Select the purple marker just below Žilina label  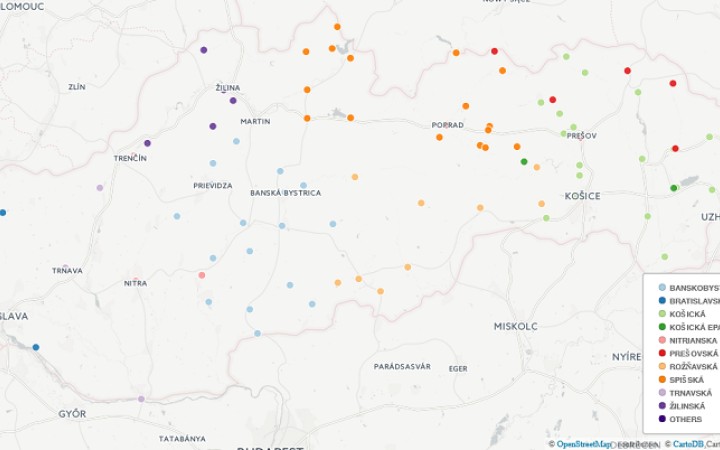[x=233, y=101]
